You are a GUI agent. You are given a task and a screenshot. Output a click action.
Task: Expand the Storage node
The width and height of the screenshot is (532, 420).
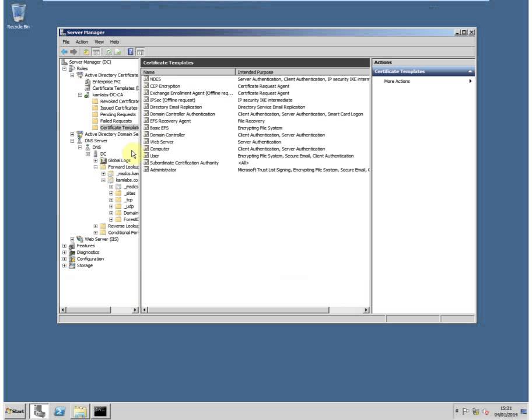[64, 265]
